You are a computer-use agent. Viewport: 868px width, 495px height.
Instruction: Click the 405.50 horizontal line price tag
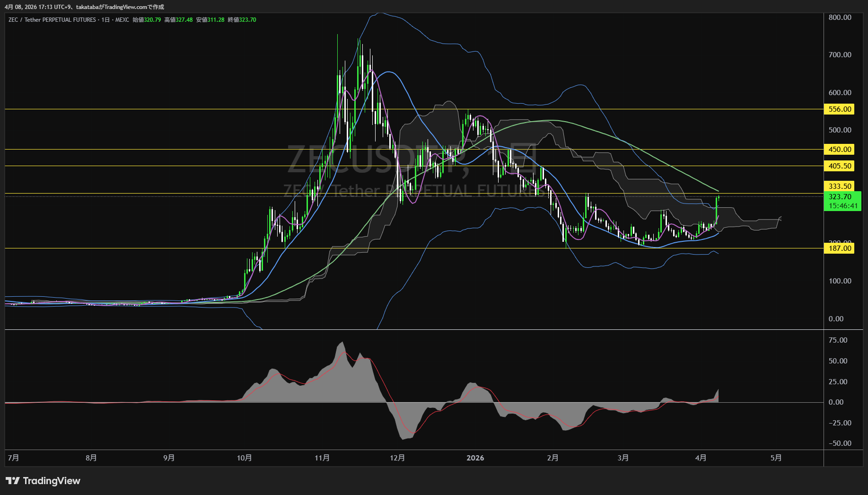(839, 166)
